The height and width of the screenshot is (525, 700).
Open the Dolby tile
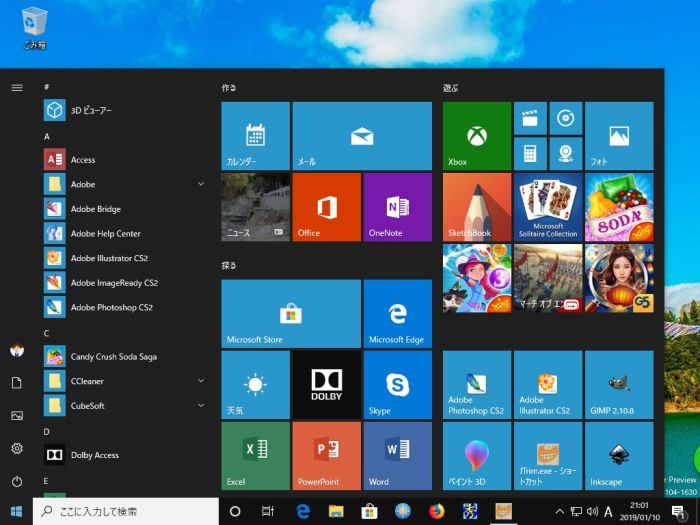(x=326, y=385)
